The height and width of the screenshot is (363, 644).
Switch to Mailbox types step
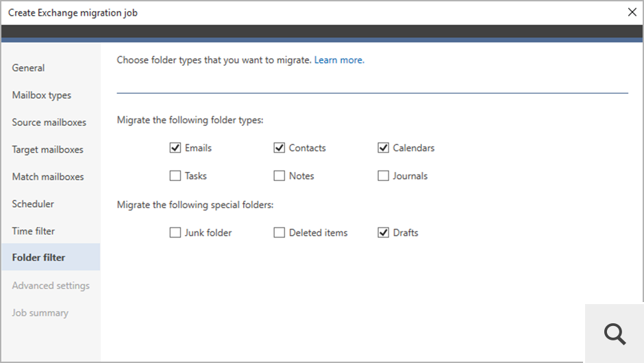42,95
